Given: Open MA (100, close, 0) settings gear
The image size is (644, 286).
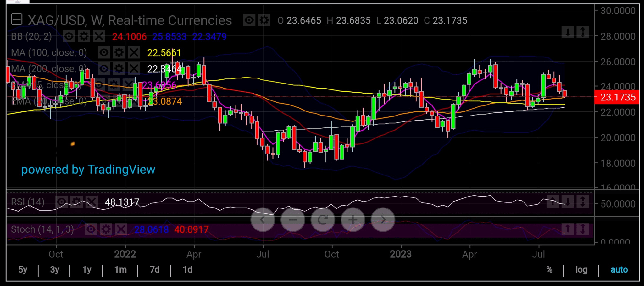Looking at the screenshot, I should coord(119,52).
